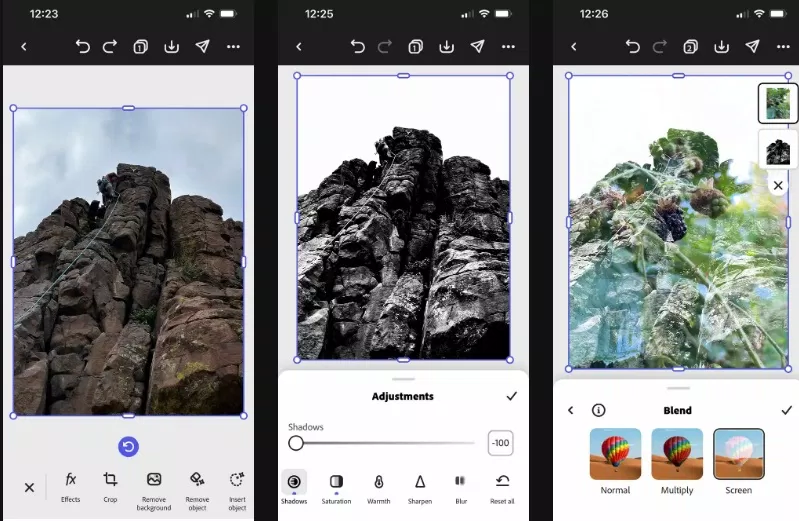Screen dimensions: 799x521
Task: Tap the share icon in the 12:26 screen
Action: pyautogui.click(x=752, y=46)
